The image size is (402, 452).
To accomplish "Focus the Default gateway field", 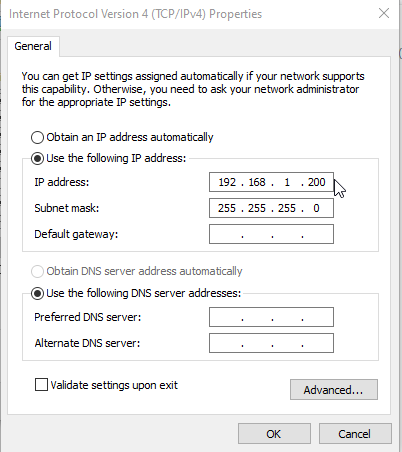I will tap(271, 234).
